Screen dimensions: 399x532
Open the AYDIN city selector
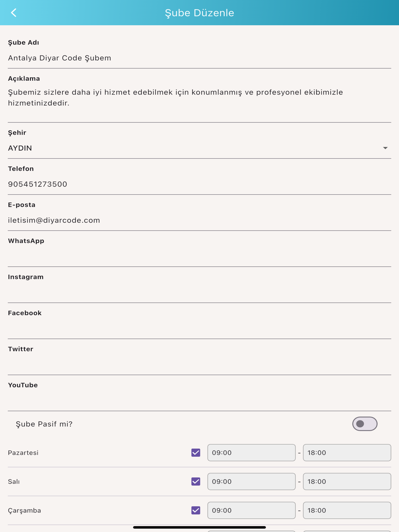pos(199,148)
